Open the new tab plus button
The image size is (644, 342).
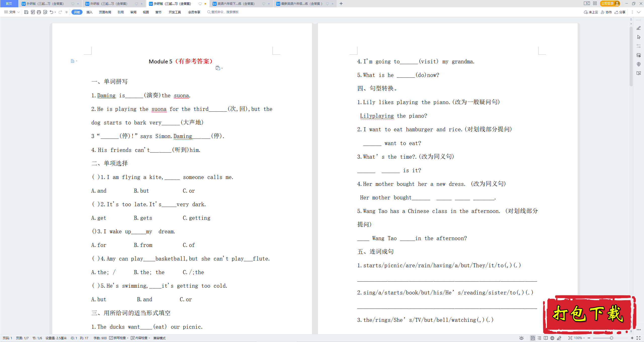tap(341, 4)
